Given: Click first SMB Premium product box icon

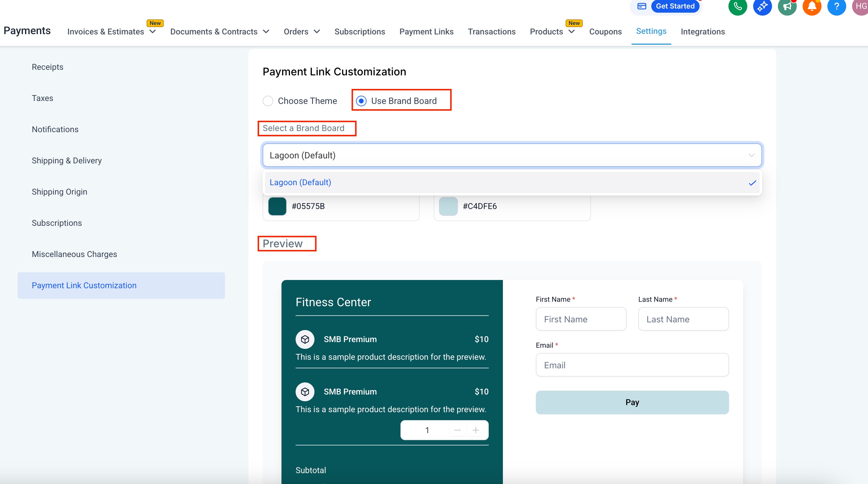Looking at the screenshot, I should pyautogui.click(x=305, y=339).
